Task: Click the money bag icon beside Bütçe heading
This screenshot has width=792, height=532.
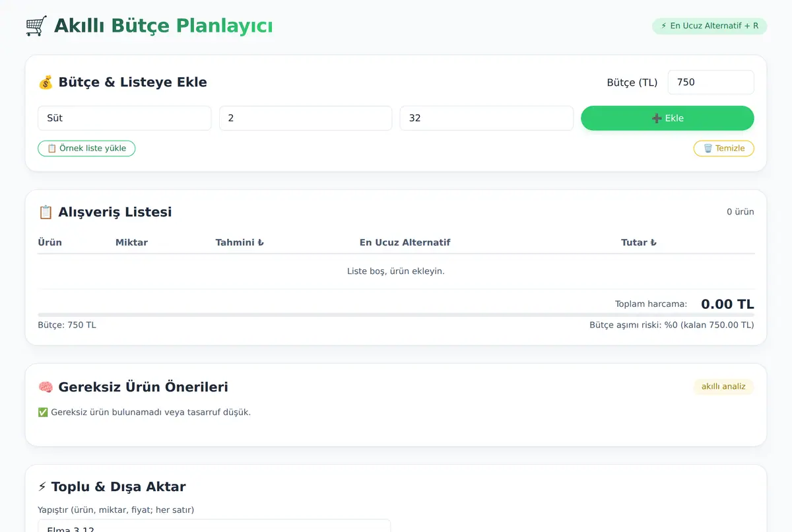Action: (x=46, y=83)
